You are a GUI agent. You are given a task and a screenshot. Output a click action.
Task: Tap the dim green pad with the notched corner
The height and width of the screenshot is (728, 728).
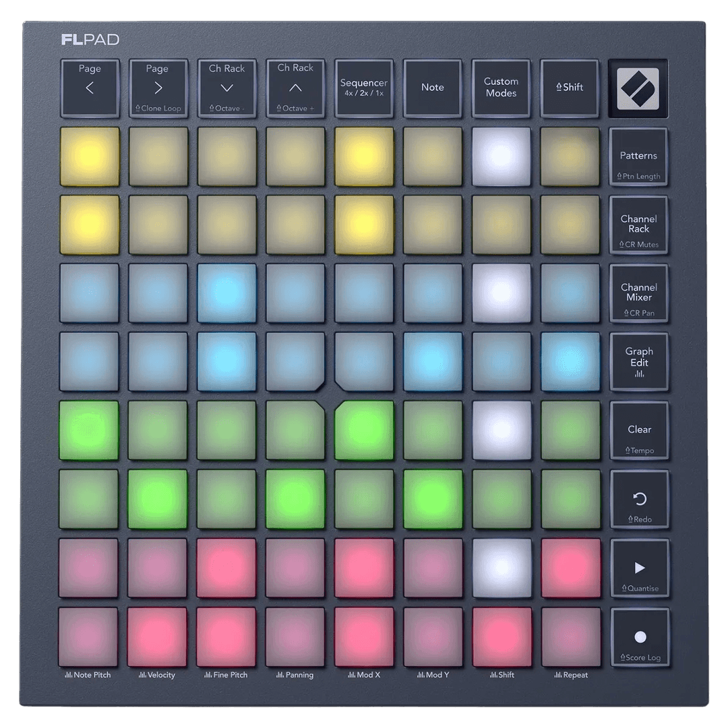pos(295,430)
